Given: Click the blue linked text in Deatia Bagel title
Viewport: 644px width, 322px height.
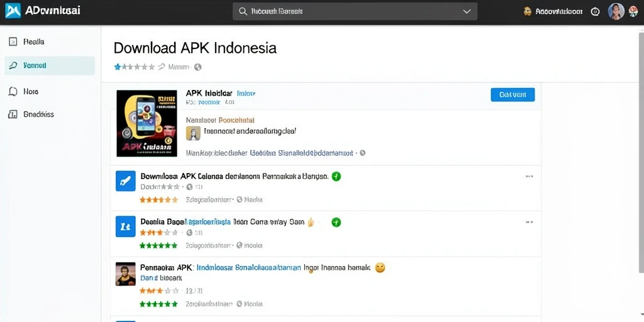Looking at the screenshot, I should [208, 222].
